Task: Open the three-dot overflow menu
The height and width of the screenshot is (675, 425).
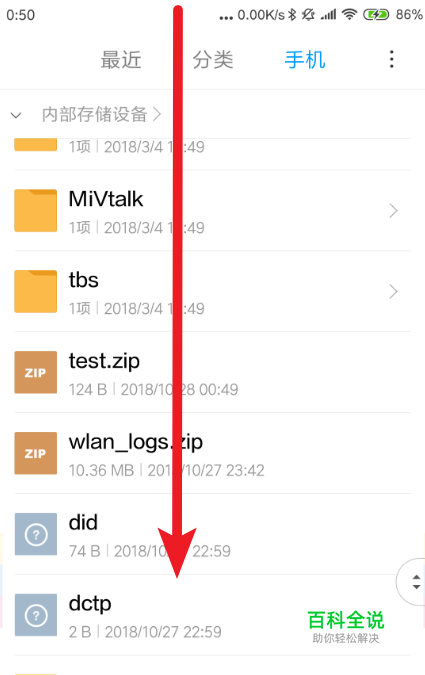Action: coord(391,59)
